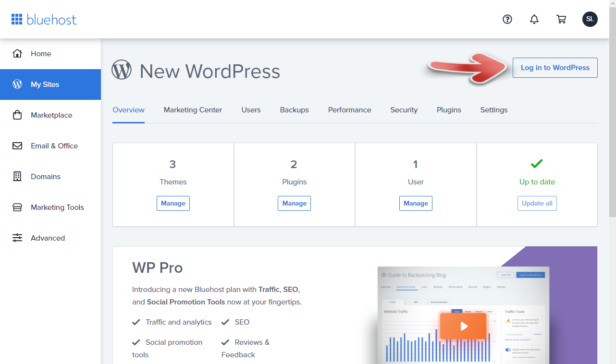The height and width of the screenshot is (364, 616).
Task: Open Advanced section in the sidebar
Action: point(50,238)
